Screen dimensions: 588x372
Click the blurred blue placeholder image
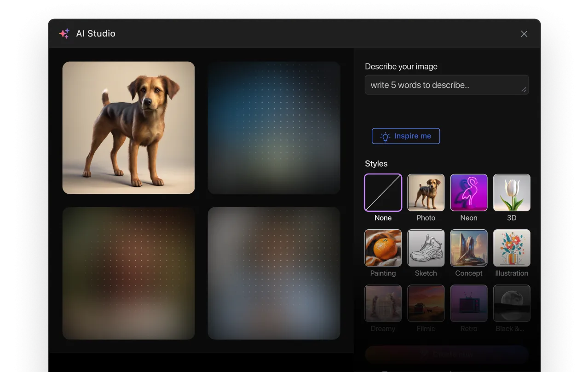[x=274, y=128]
